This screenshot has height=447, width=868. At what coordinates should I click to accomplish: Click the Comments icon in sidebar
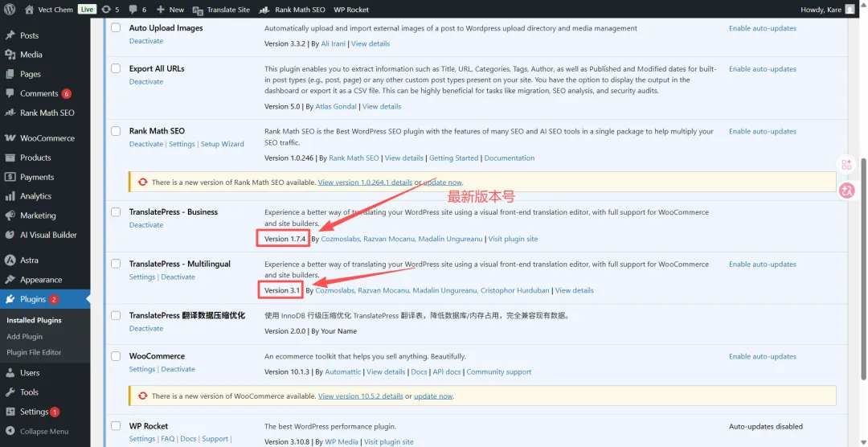point(10,93)
